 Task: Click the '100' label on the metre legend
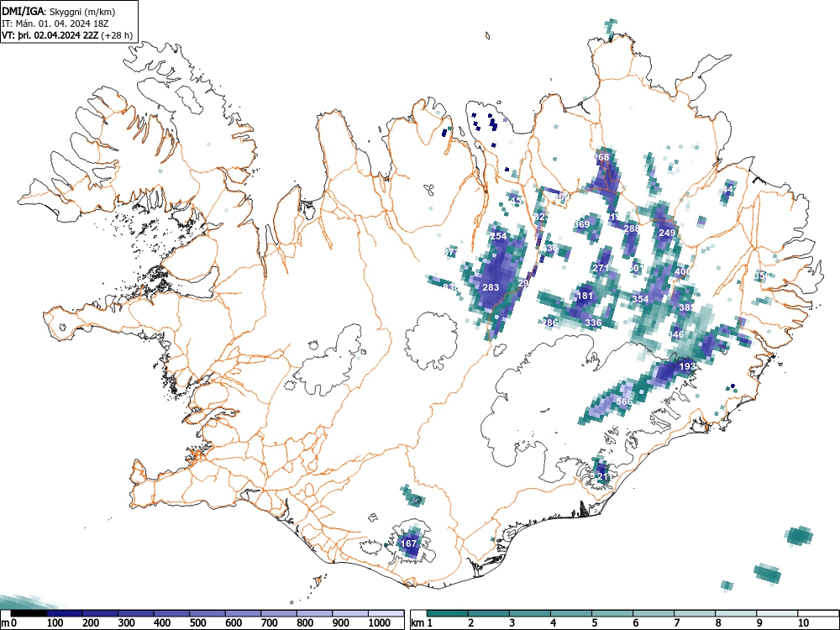click(55, 623)
